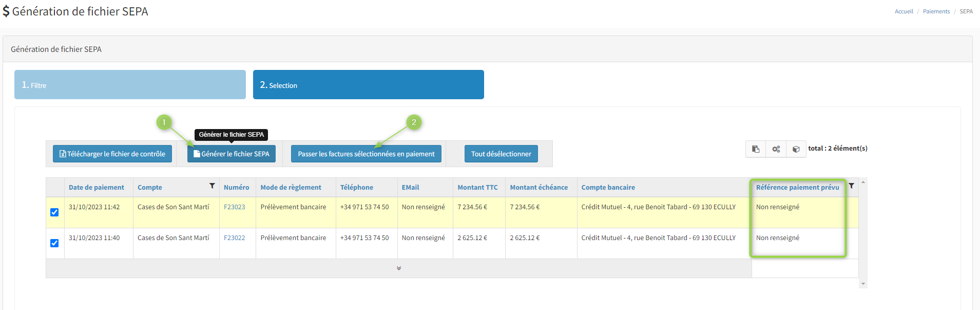
Task: Open invoice link F23022
Action: [234, 238]
